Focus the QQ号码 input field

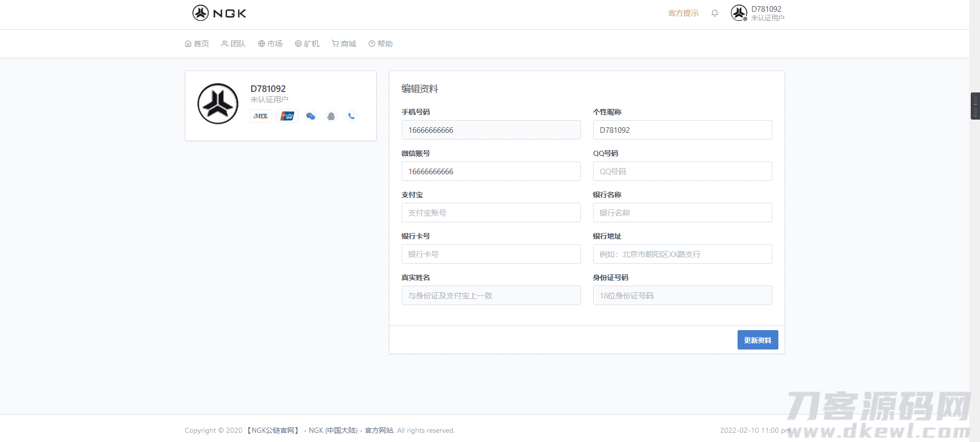point(682,172)
